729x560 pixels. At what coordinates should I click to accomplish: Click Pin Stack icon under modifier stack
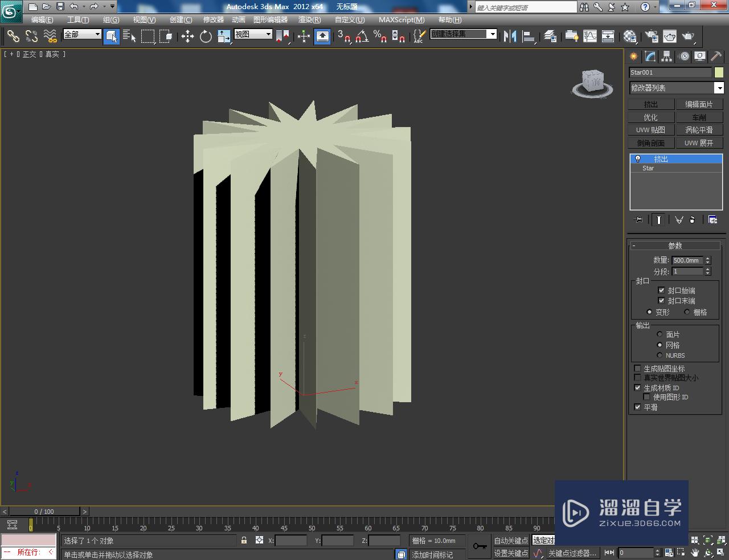638,219
